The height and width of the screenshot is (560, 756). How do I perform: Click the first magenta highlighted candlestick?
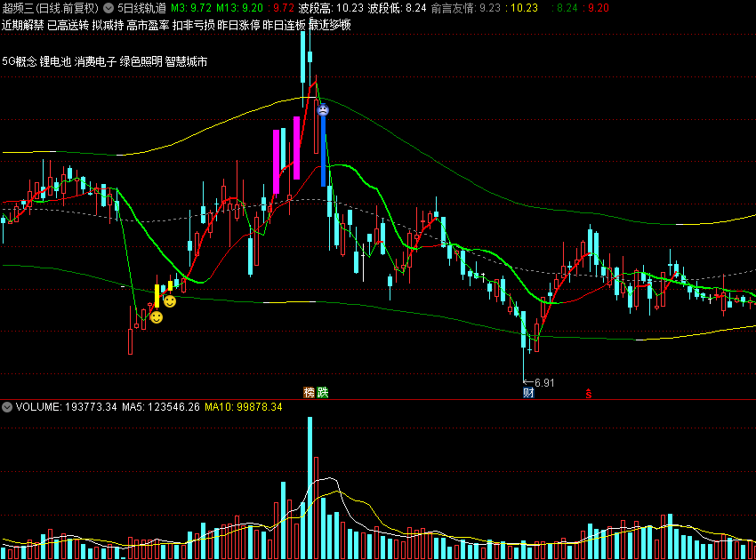pyautogui.click(x=277, y=162)
